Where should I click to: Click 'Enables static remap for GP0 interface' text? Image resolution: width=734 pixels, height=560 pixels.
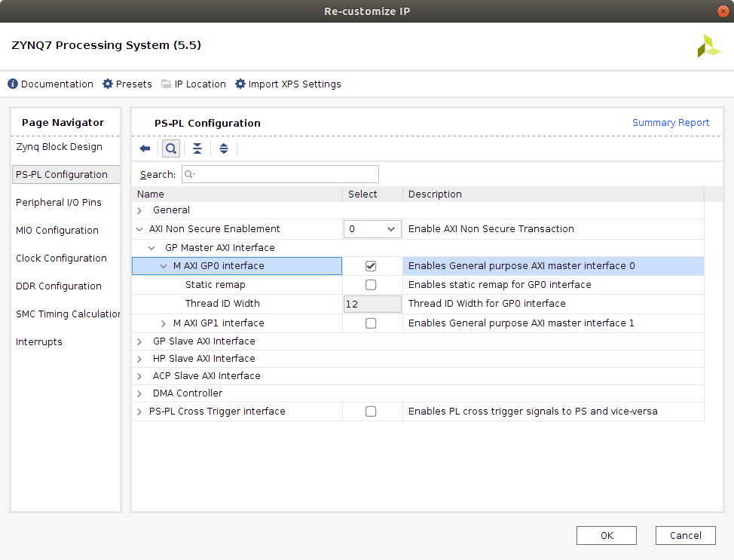tap(500, 285)
